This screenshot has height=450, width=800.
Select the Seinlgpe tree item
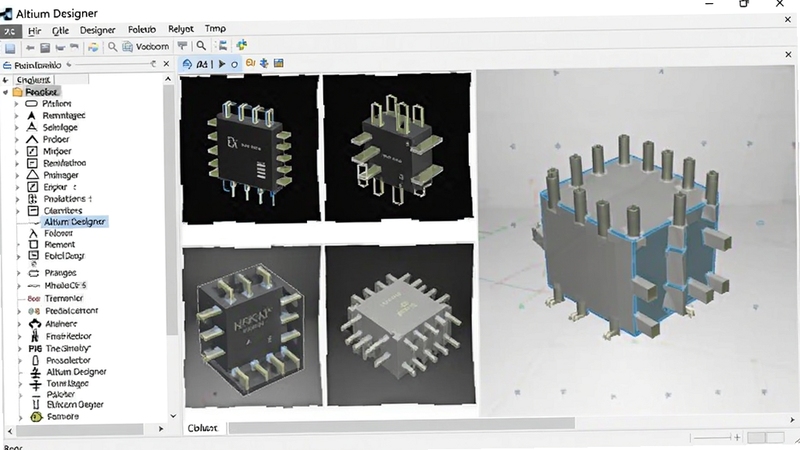click(x=60, y=128)
